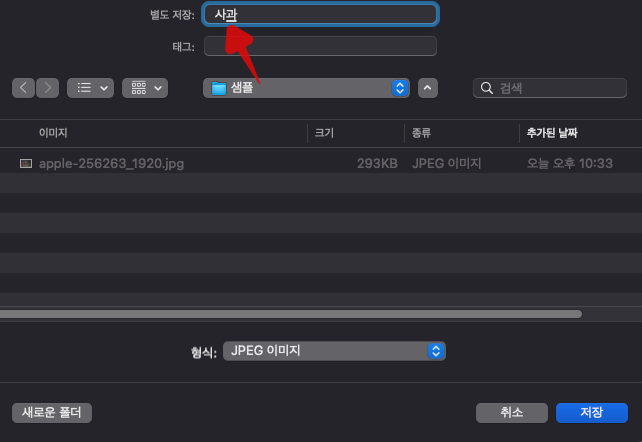Go back with the left chevron button

pos(23,88)
